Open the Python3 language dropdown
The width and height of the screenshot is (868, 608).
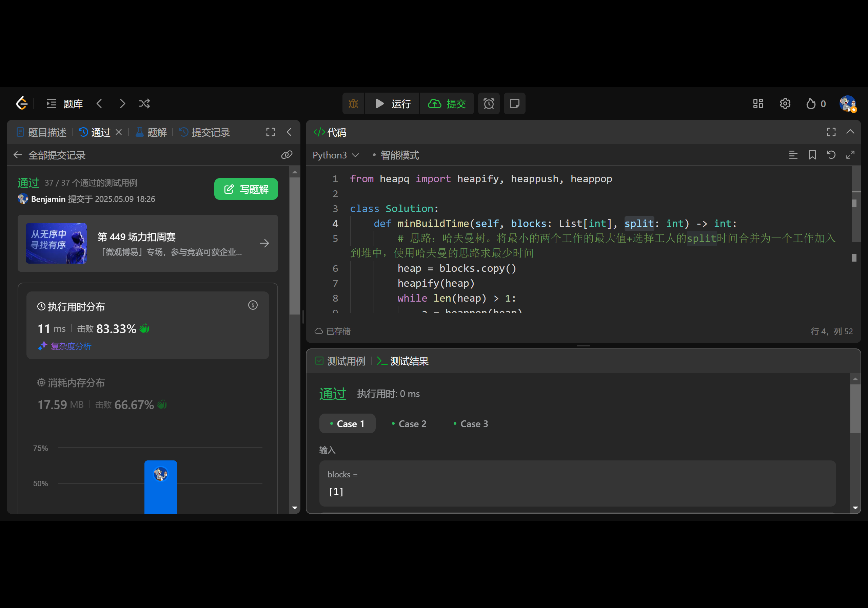pyautogui.click(x=335, y=155)
